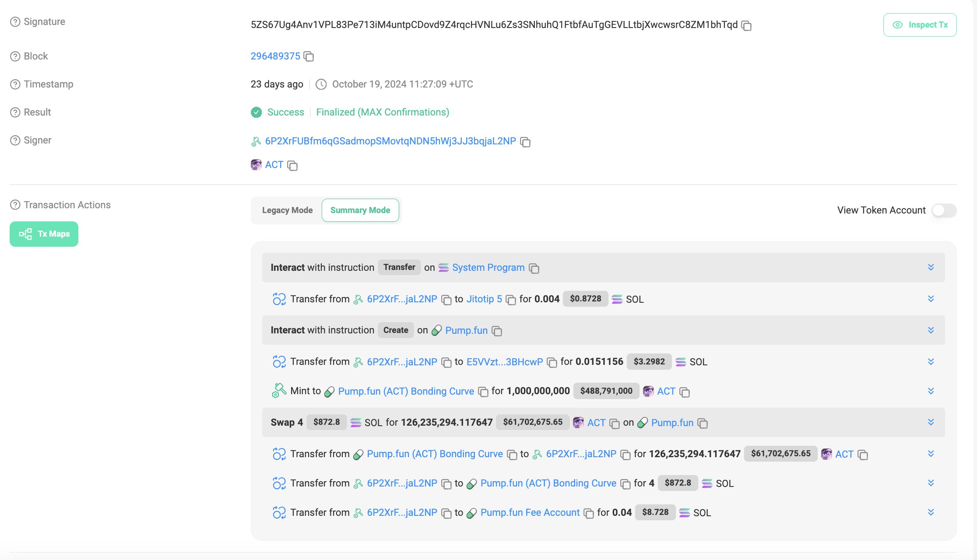Copy the transaction signature
977x560 pixels.
click(746, 26)
